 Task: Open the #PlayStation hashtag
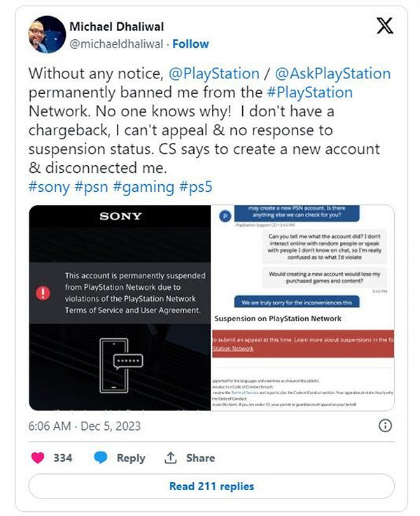309,92
